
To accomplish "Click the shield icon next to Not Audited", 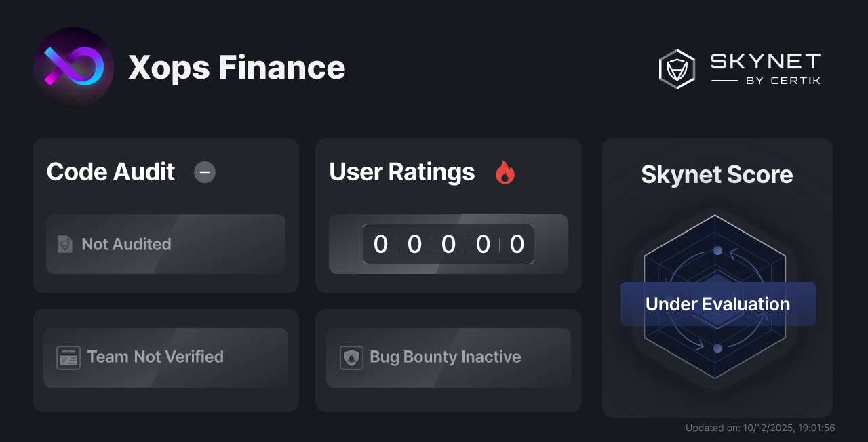I will pos(64,244).
